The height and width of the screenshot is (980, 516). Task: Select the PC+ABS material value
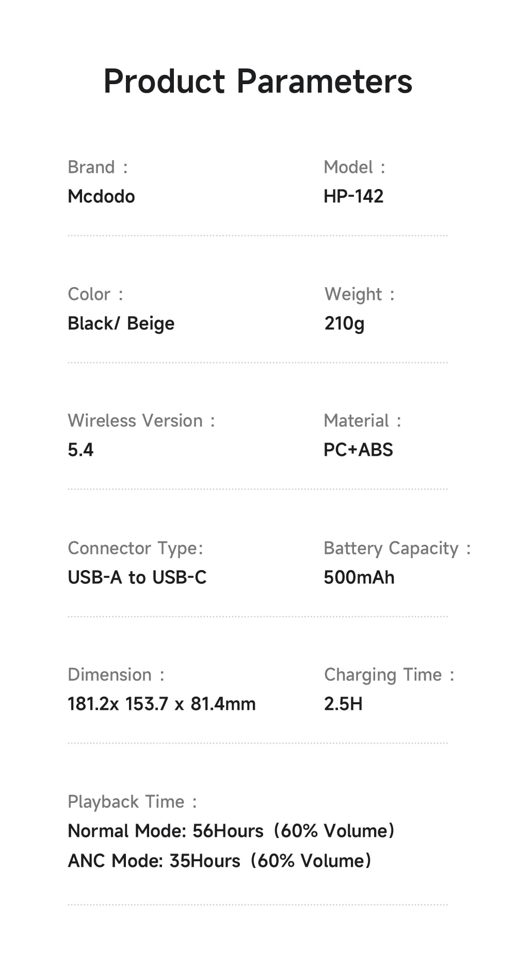pyautogui.click(x=358, y=450)
